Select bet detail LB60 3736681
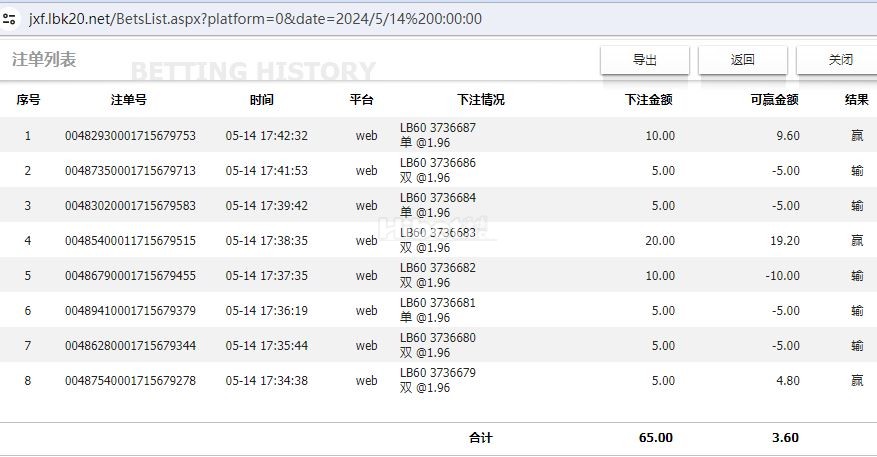This screenshot has height=457, width=877. [438, 303]
